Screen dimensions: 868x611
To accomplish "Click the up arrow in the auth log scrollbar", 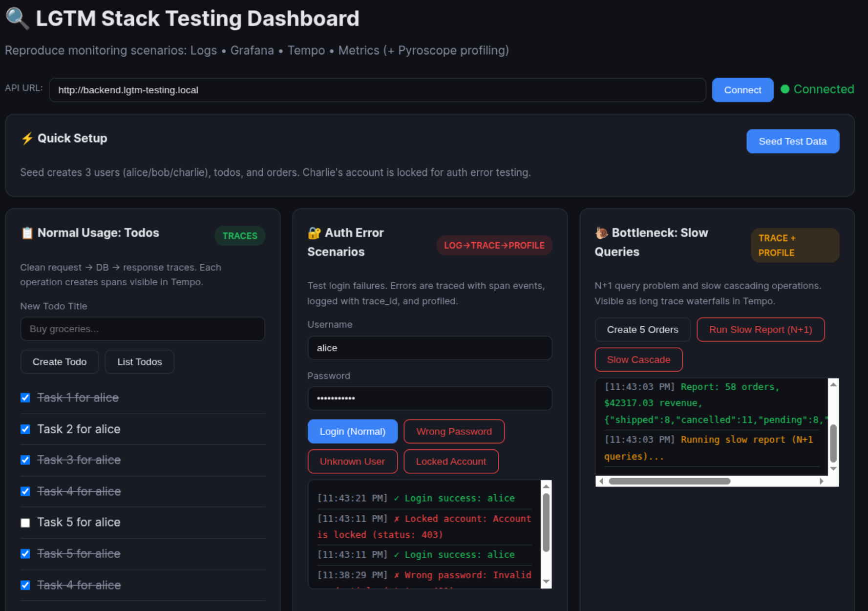I will [546, 486].
